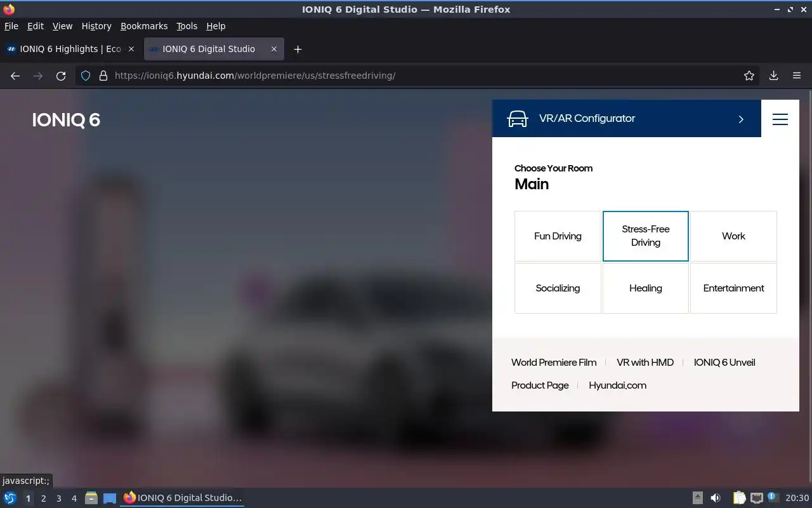Click the car icon in VR/AR Configurator
Viewport: 812px width, 508px height.
click(518, 119)
